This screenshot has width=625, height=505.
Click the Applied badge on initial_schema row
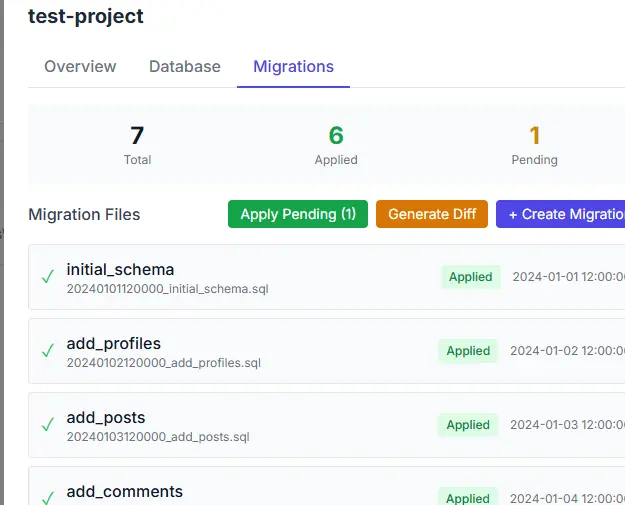[471, 277]
